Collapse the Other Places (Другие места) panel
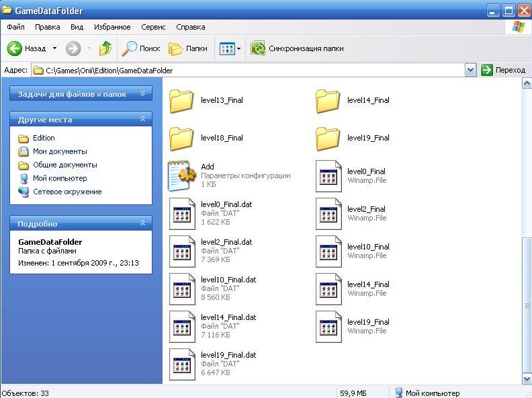 pyautogui.click(x=142, y=120)
